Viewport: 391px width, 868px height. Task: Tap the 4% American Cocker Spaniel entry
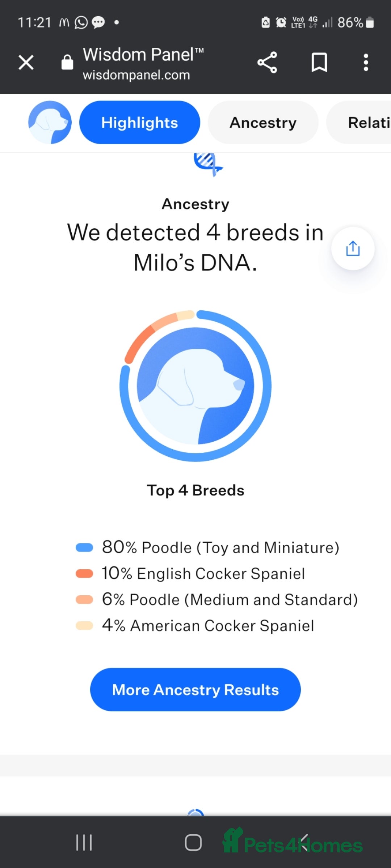(x=195, y=626)
